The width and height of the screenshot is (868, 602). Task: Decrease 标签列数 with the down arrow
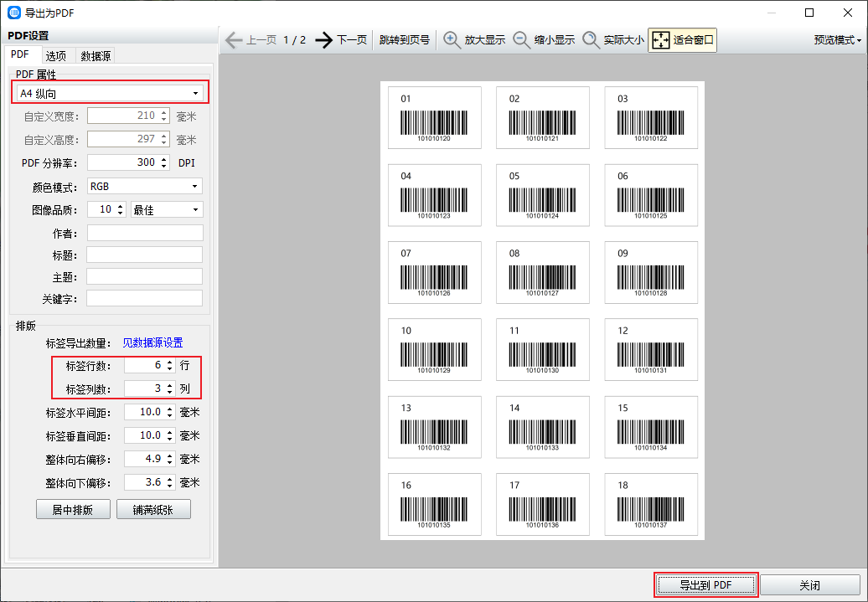(x=170, y=392)
